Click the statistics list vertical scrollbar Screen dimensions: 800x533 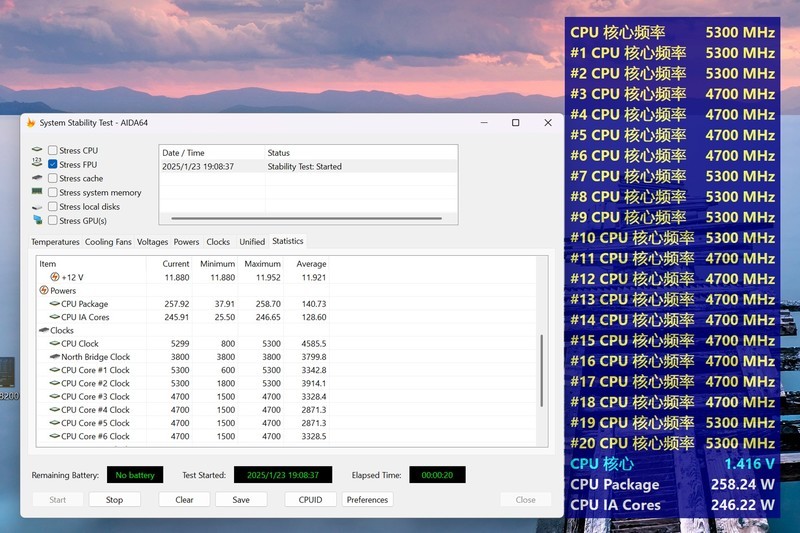(x=543, y=380)
